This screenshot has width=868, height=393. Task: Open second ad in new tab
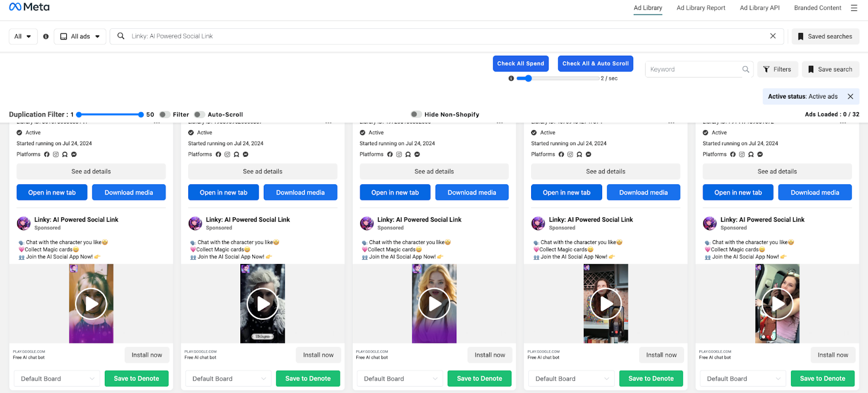coord(224,192)
